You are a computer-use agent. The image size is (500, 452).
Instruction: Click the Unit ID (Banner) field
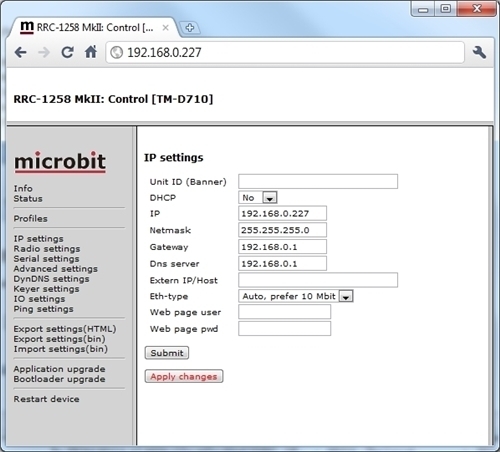click(x=318, y=181)
